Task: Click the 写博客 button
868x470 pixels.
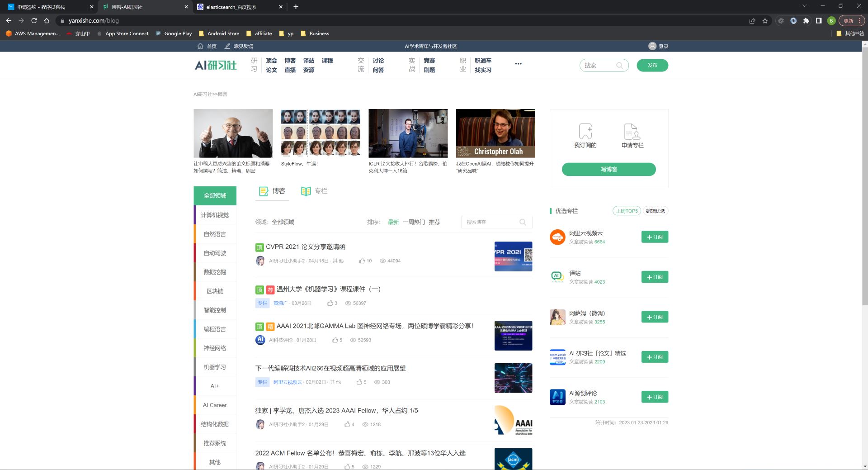Action: pos(609,169)
